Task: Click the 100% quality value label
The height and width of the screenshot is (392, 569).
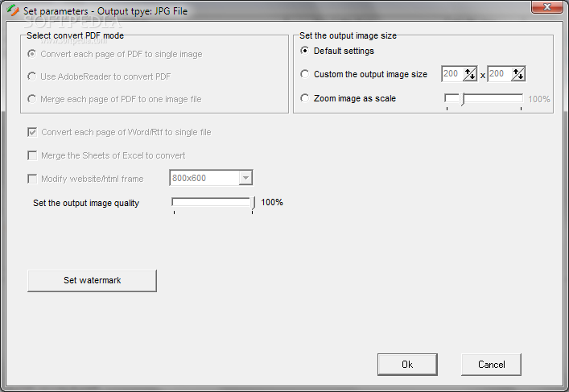Action: (272, 202)
